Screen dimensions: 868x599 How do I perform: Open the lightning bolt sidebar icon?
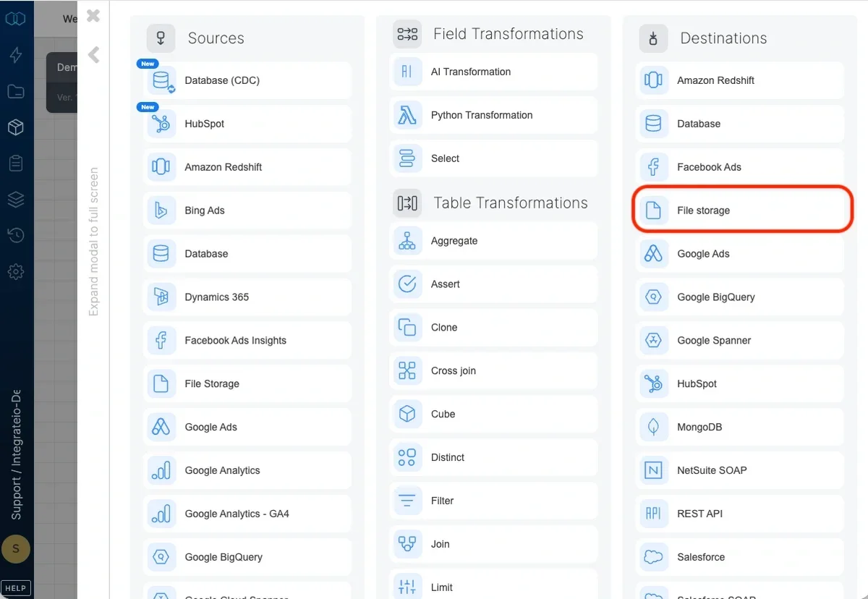tap(16, 55)
